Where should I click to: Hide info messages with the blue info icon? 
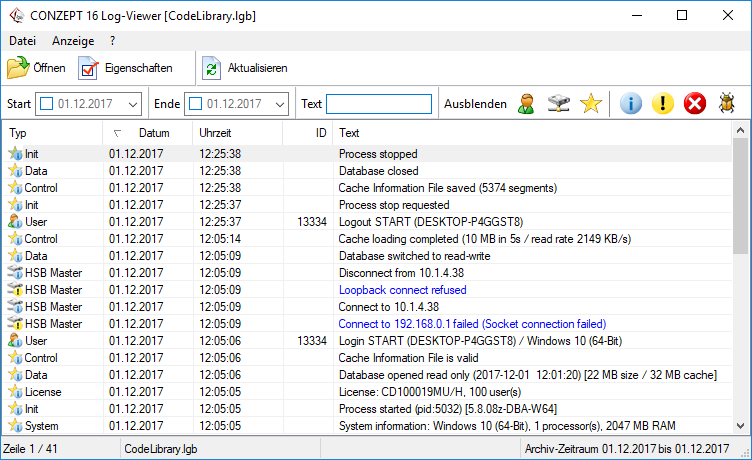click(630, 104)
